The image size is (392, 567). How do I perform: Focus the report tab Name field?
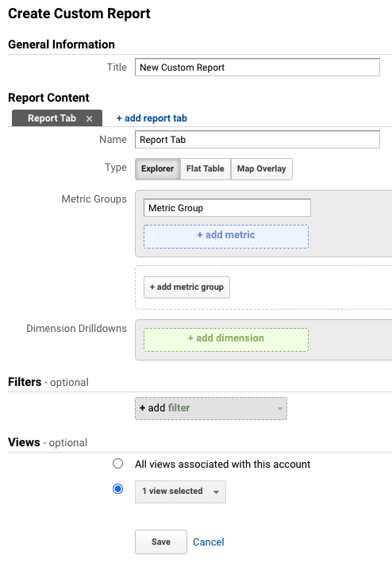[x=257, y=140]
